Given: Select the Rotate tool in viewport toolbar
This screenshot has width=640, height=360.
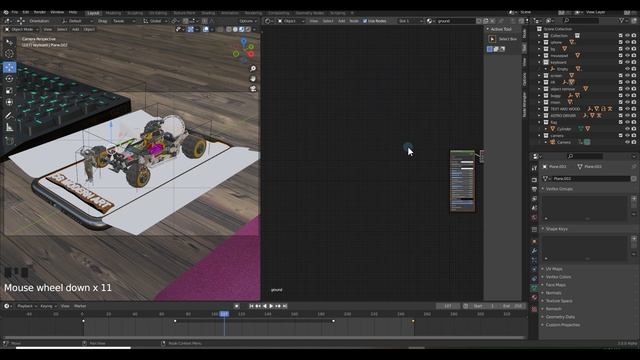Looking at the screenshot, I should (9, 79).
